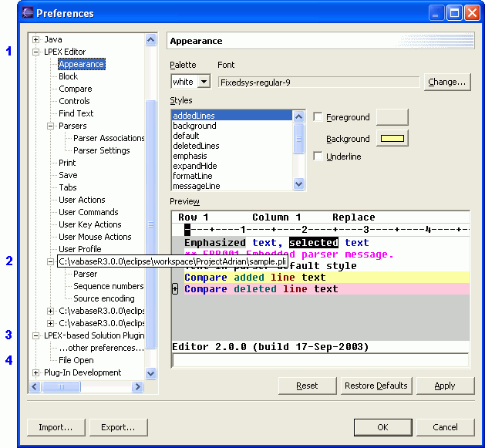Select User Actions
The width and height of the screenshot is (485, 448).
point(82,200)
